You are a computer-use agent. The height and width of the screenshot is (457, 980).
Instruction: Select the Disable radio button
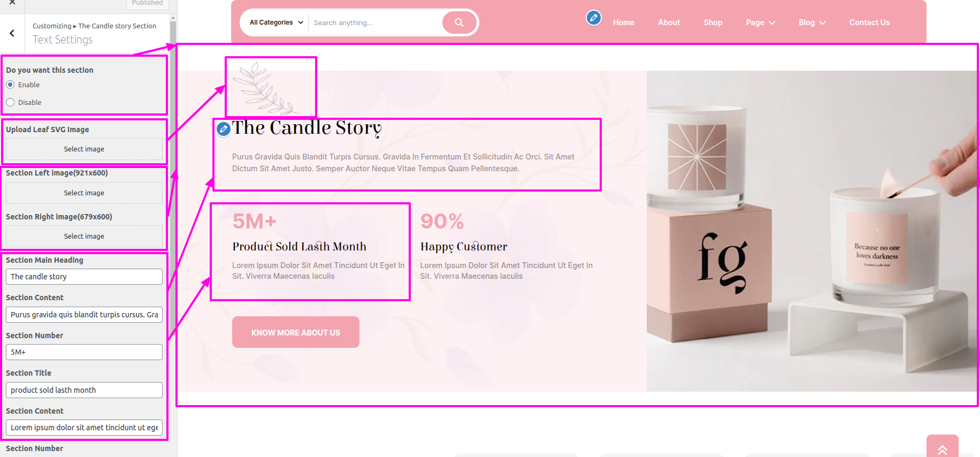10,102
